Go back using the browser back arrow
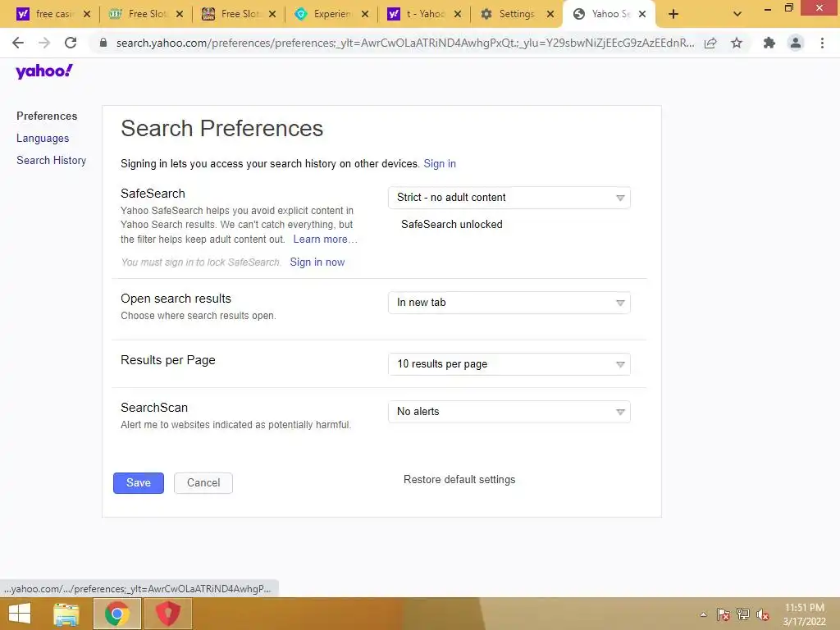This screenshot has height=630, width=840. pos(18,43)
